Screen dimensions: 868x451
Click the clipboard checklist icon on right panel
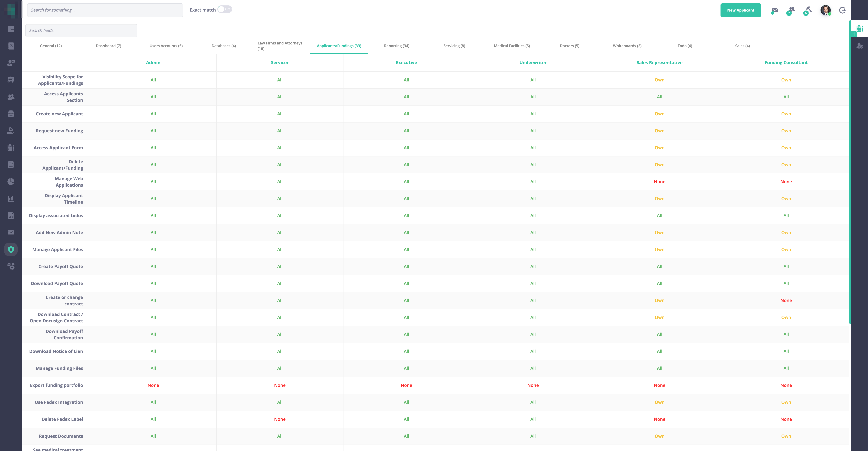[860, 29]
